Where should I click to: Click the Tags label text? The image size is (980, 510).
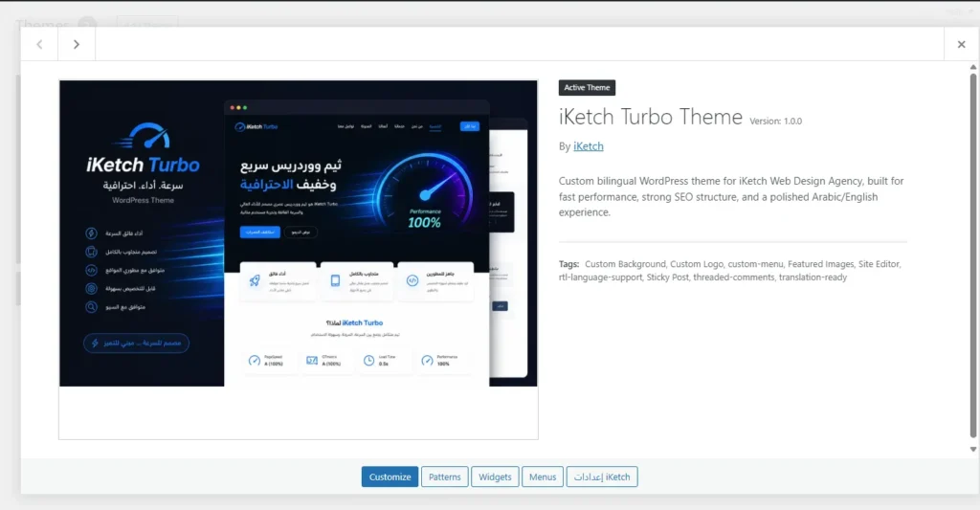(x=568, y=264)
